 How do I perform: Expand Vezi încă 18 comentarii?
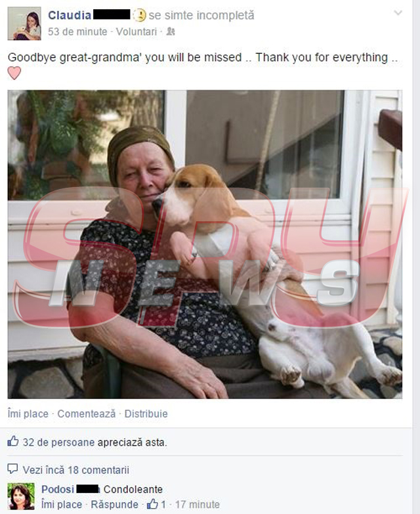click(75, 470)
